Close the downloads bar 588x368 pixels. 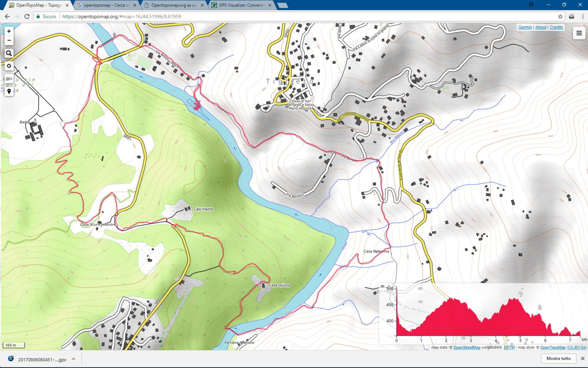pyautogui.click(x=582, y=359)
